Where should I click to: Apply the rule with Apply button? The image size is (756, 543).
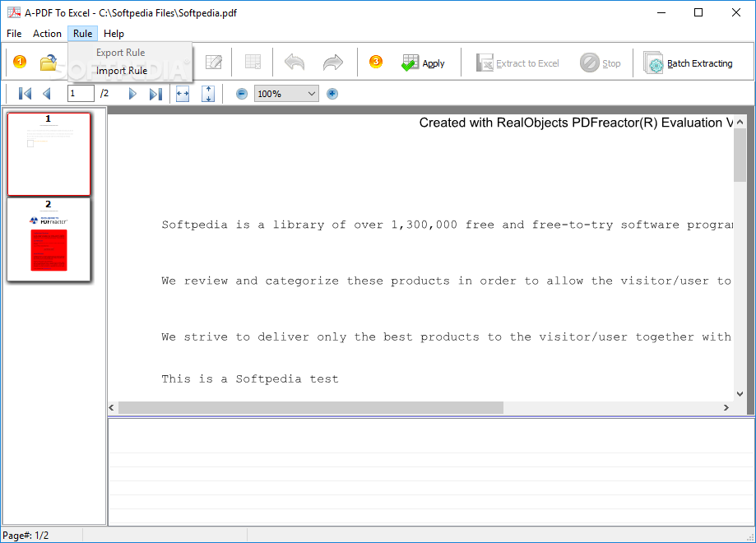pos(423,63)
